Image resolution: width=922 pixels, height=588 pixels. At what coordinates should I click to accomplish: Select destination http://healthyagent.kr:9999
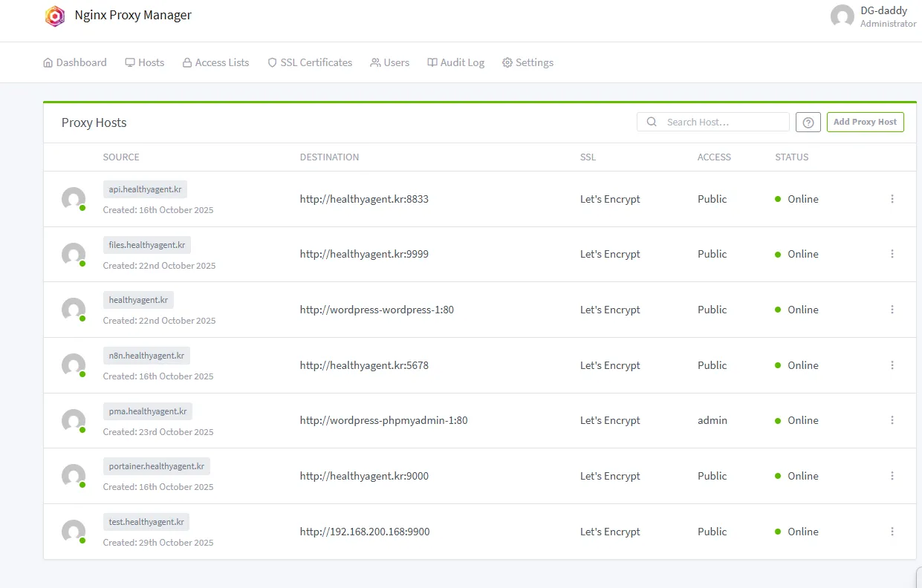pos(364,254)
